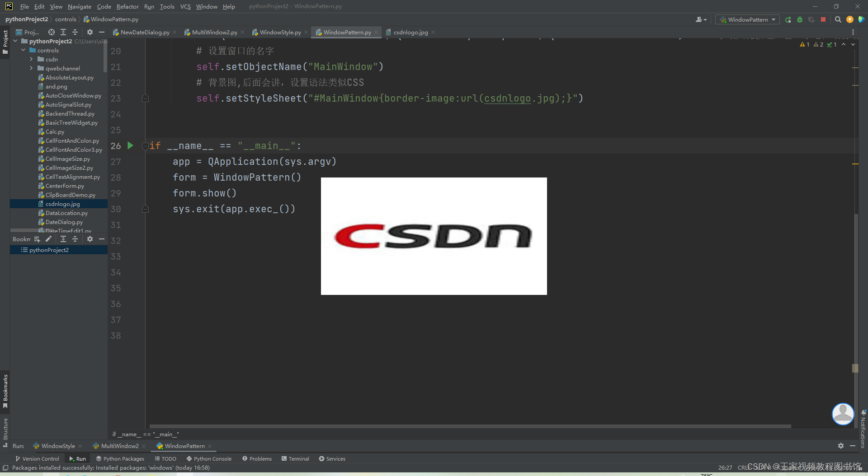The width and height of the screenshot is (868, 476).
Task: Open the WindowPattern run configuration dropdown
Action: 748,19
